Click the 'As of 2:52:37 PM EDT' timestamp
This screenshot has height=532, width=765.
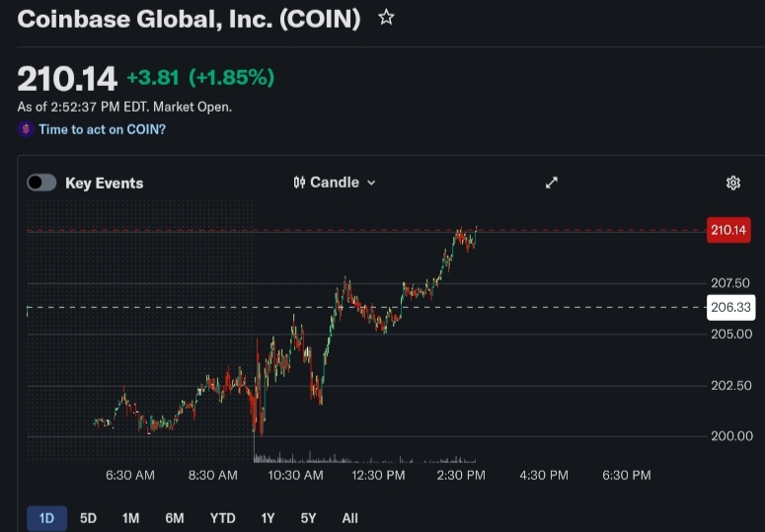tap(124, 107)
